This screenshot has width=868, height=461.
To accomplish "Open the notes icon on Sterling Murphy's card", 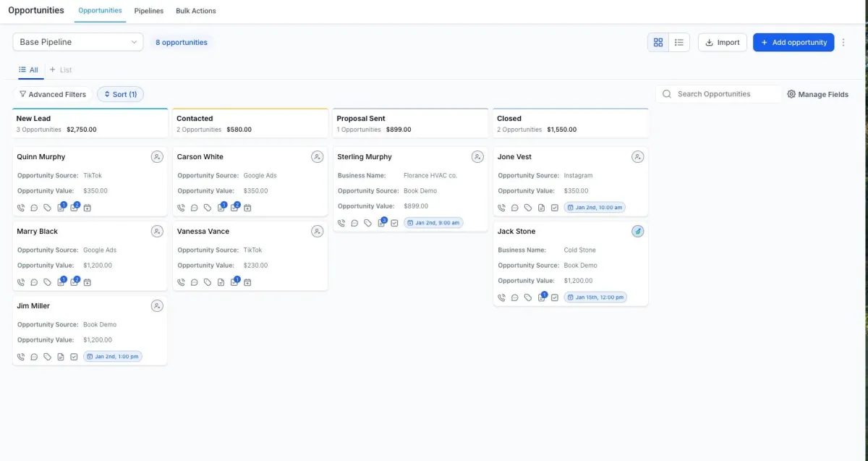I will pos(381,223).
